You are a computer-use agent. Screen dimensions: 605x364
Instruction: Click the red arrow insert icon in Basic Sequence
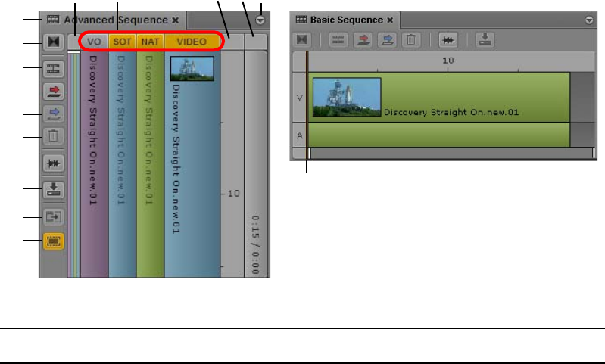[363, 39]
